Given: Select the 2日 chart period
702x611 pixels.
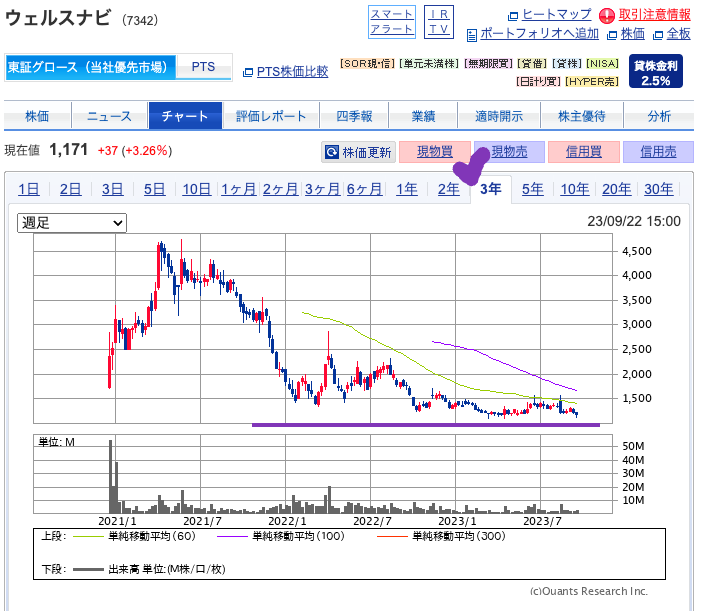Looking at the screenshot, I should point(71,189).
